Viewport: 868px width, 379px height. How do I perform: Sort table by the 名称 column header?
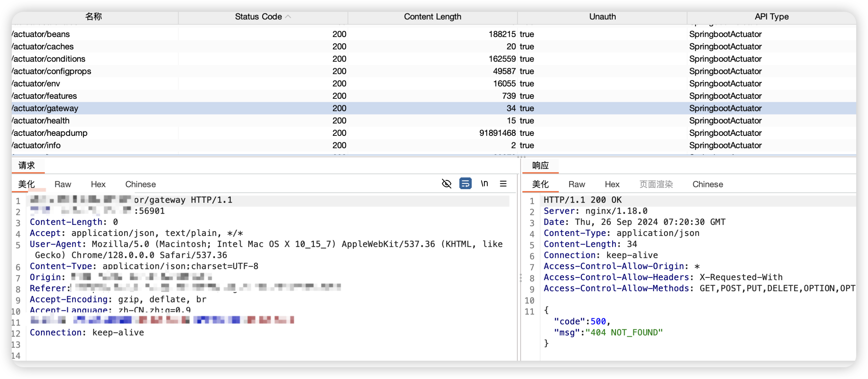click(94, 16)
